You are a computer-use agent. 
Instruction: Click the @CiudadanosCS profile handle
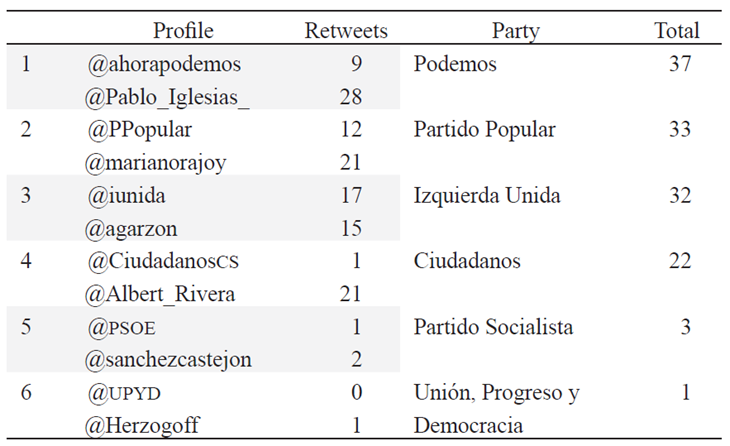pyautogui.click(x=164, y=262)
